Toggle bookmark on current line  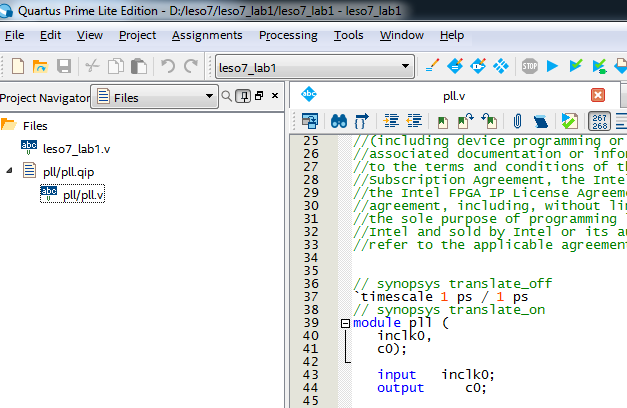click(x=443, y=122)
